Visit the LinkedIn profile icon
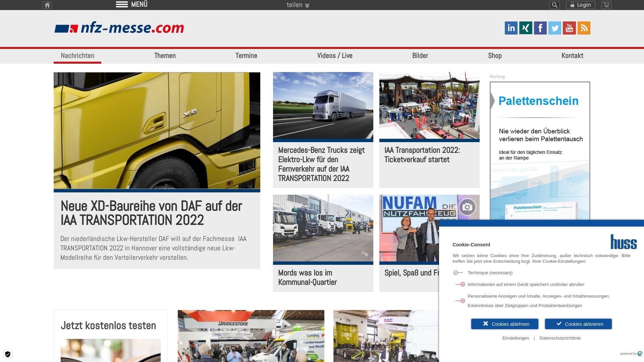 511,28
